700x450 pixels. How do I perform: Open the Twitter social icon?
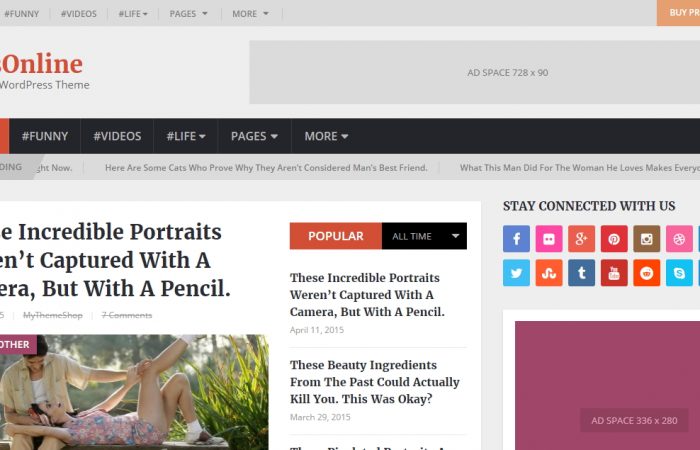click(516, 273)
